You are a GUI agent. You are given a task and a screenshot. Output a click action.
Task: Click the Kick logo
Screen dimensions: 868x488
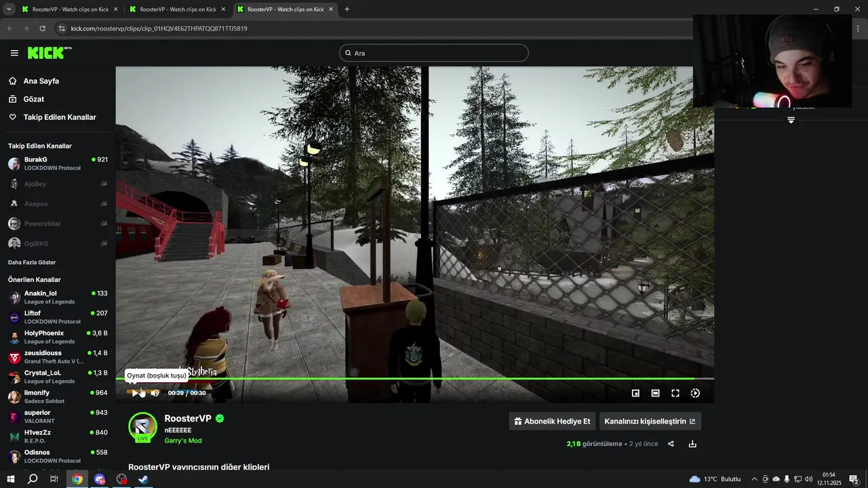click(x=49, y=53)
